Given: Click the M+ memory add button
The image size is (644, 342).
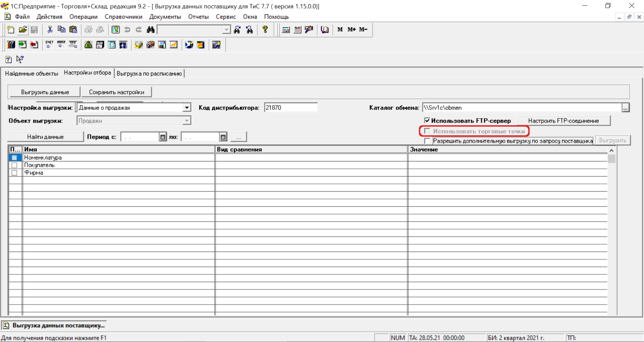Looking at the screenshot, I should (352, 29).
